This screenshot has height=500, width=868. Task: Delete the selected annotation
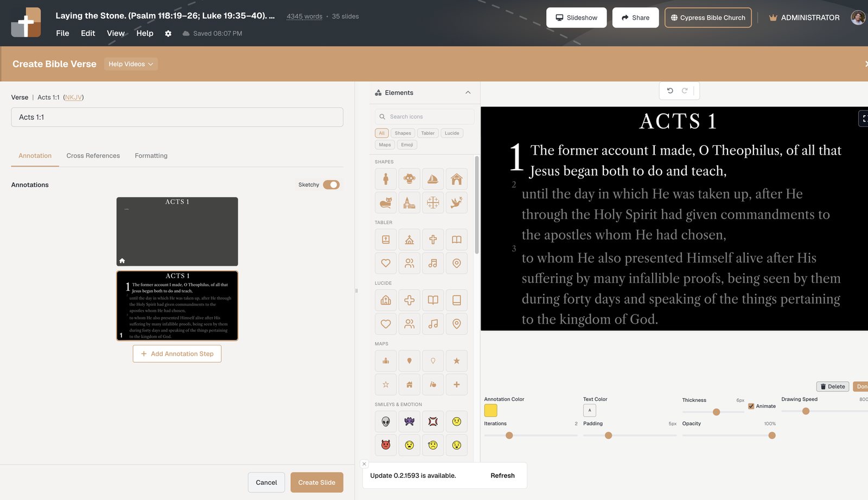pos(833,387)
